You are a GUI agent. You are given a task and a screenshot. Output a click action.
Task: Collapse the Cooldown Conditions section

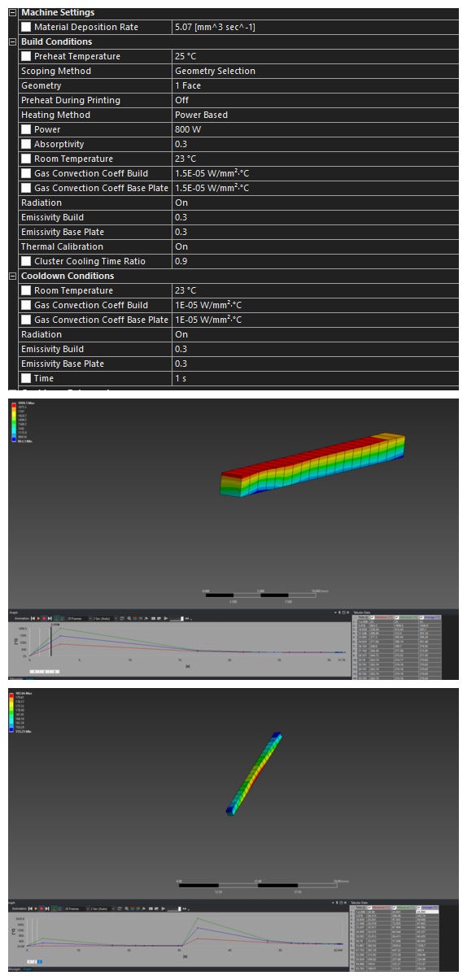[12, 276]
